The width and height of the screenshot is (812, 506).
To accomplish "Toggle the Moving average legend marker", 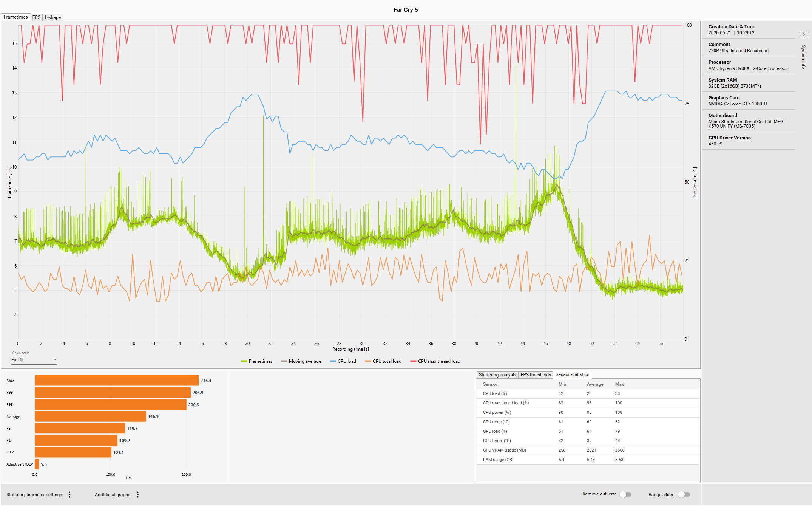I will pos(284,361).
